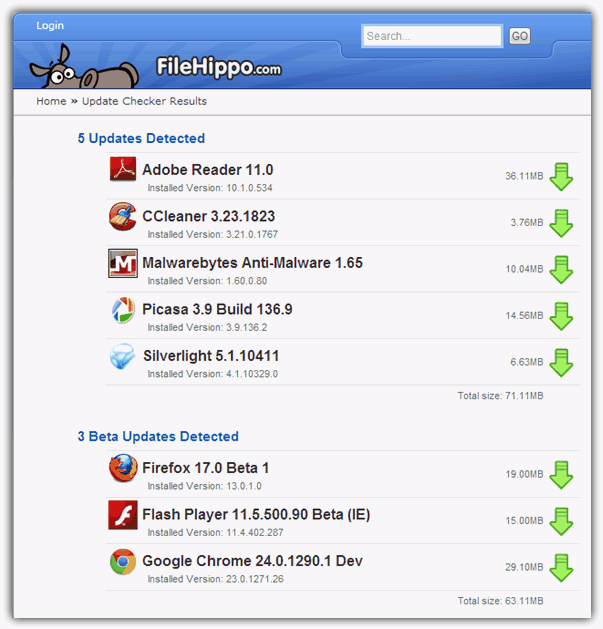This screenshot has width=603, height=629.
Task: Click the CCleaner application icon
Action: pos(123,216)
